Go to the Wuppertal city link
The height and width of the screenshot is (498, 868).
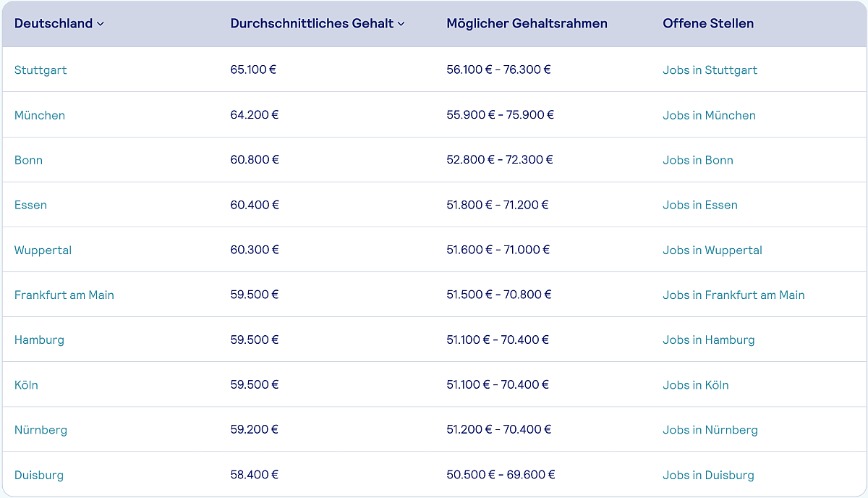(43, 250)
